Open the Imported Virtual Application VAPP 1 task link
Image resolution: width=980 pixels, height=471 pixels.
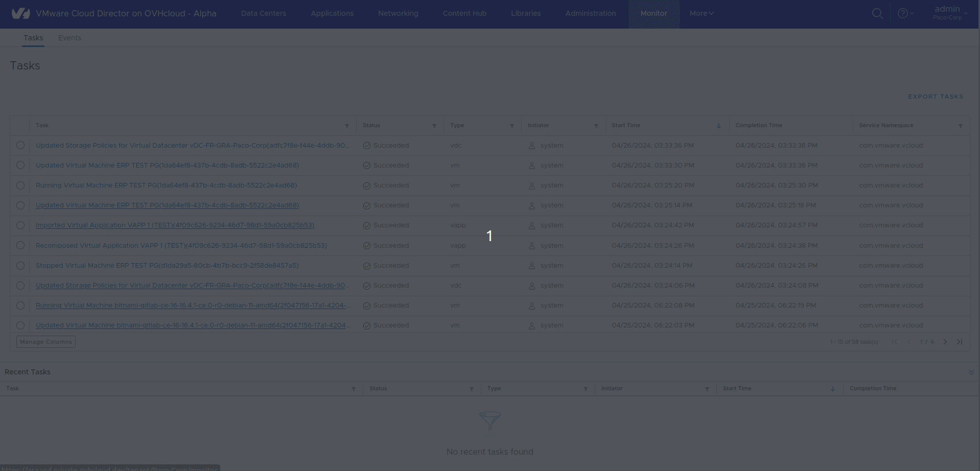[174, 225]
